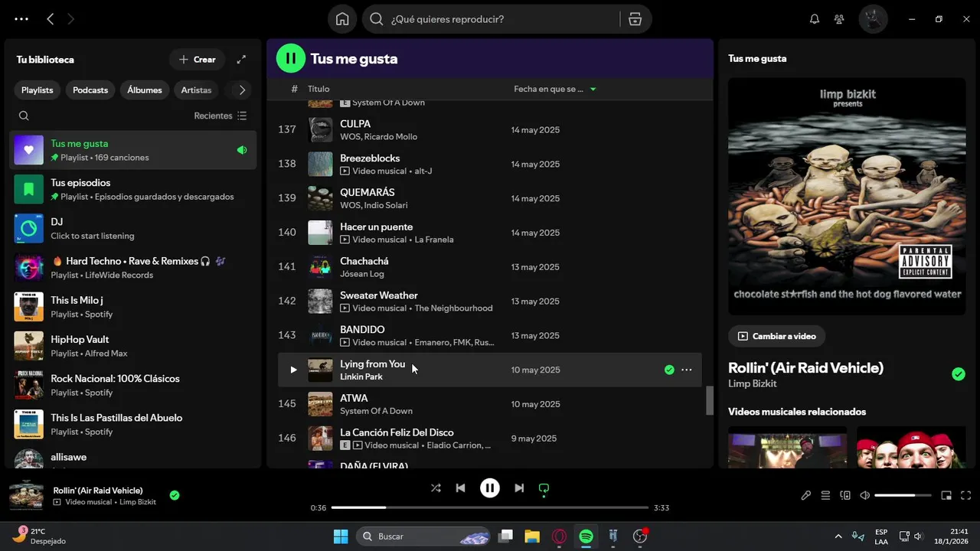The width and height of the screenshot is (980, 551).
Task: Show more filter chips with right chevron
Action: point(242,90)
